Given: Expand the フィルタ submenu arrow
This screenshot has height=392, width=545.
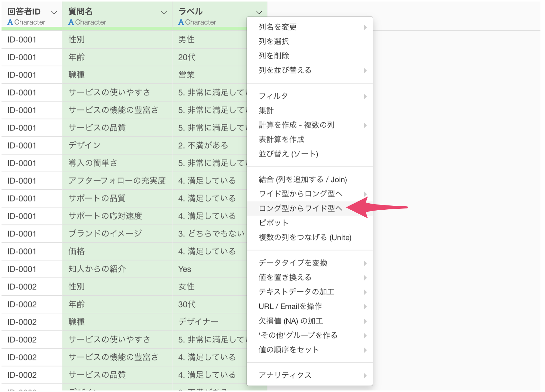Looking at the screenshot, I should coord(365,97).
